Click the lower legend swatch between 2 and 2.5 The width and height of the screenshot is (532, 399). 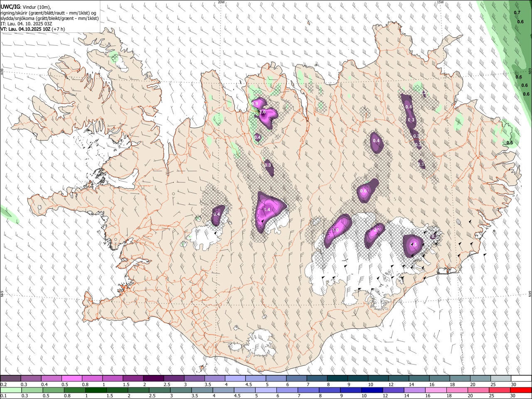pyautogui.click(x=138, y=390)
